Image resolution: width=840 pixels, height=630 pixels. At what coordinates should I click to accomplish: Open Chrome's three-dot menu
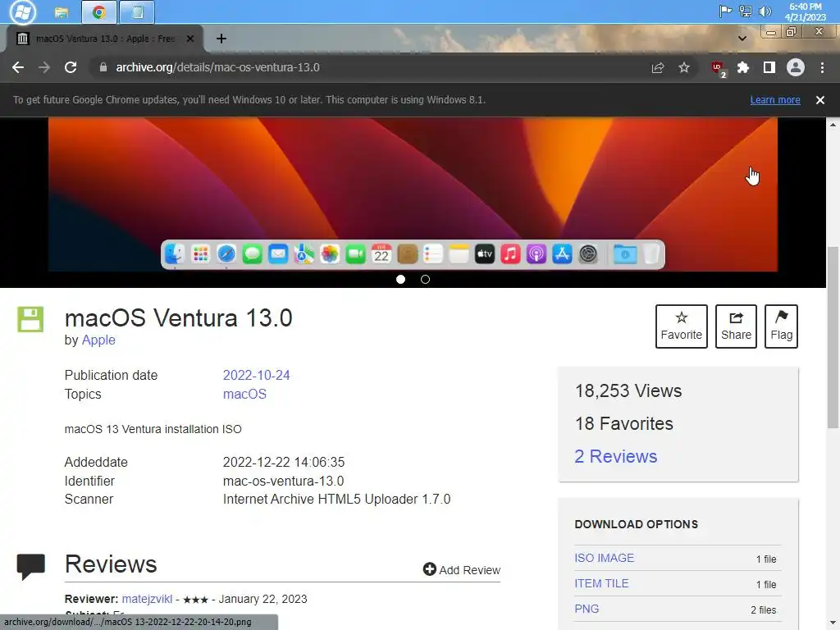tap(822, 67)
